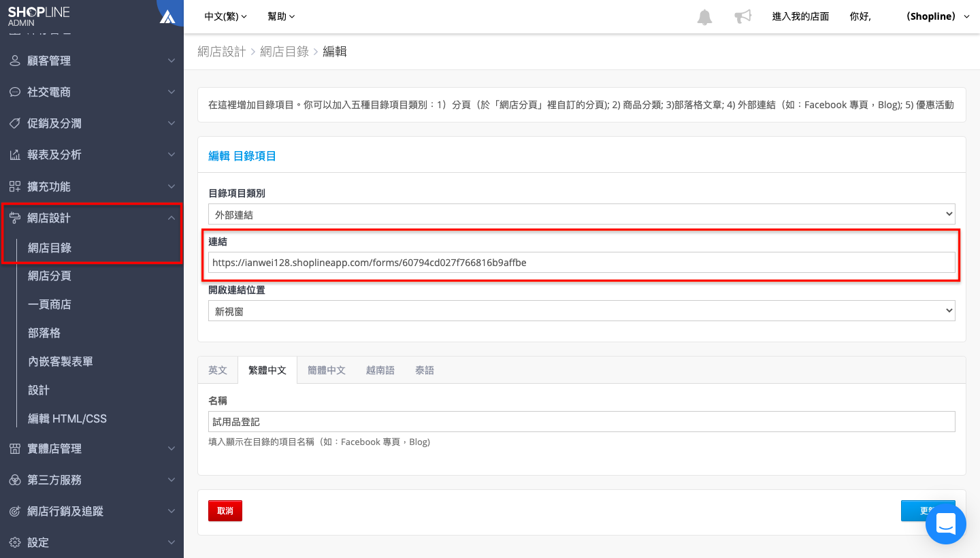The width and height of the screenshot is (980, 558).
Task: Click the 擴充功能 grid icon
Action: point(14,186)
